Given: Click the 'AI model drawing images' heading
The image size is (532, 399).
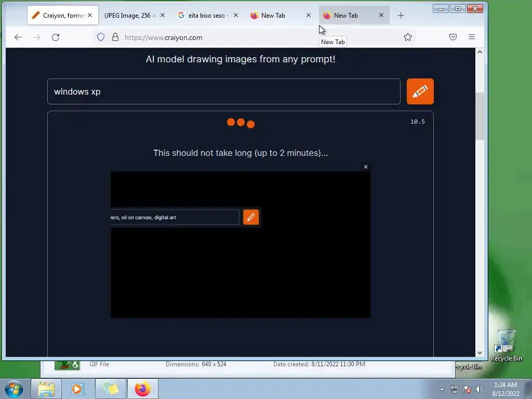Looking at the screenshot, I should tap(241, 59).
